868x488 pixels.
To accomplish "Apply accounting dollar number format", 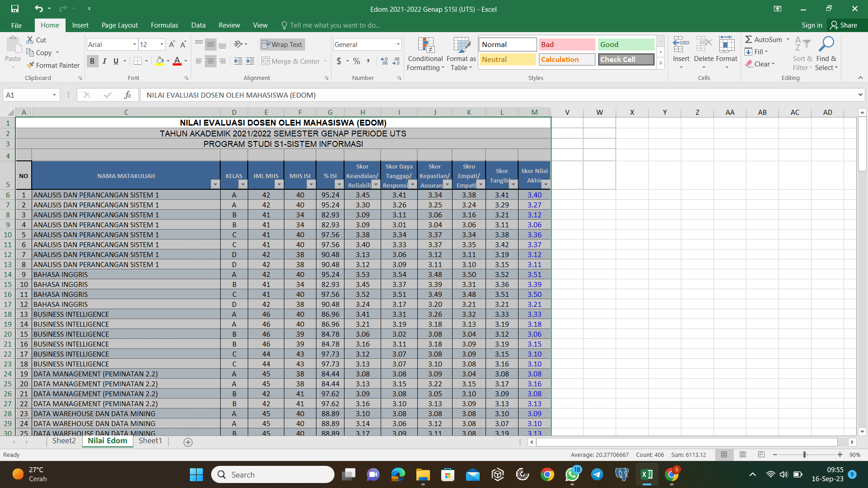I will (339, 61).
